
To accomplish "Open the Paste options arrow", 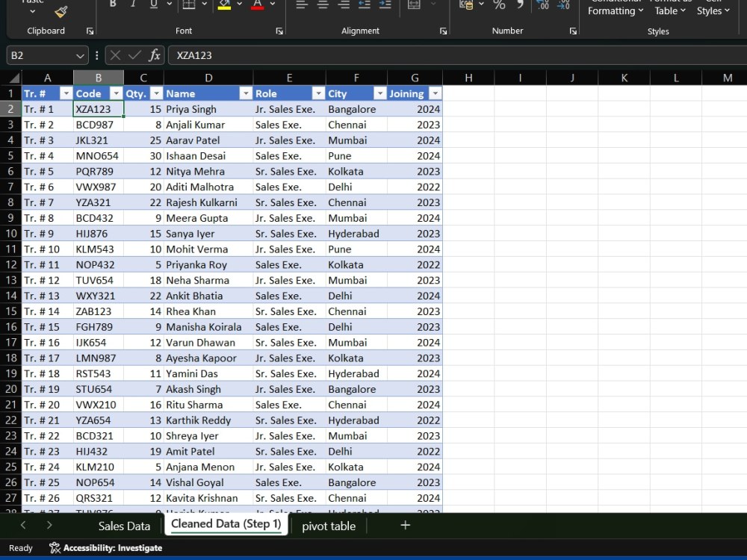I will point(32,11).
